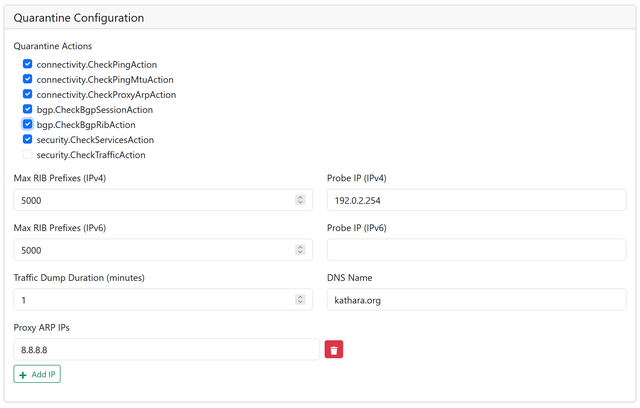
Task: Disable security.CheckServicesAction checkbox
Action: click(x=28, y=140)
